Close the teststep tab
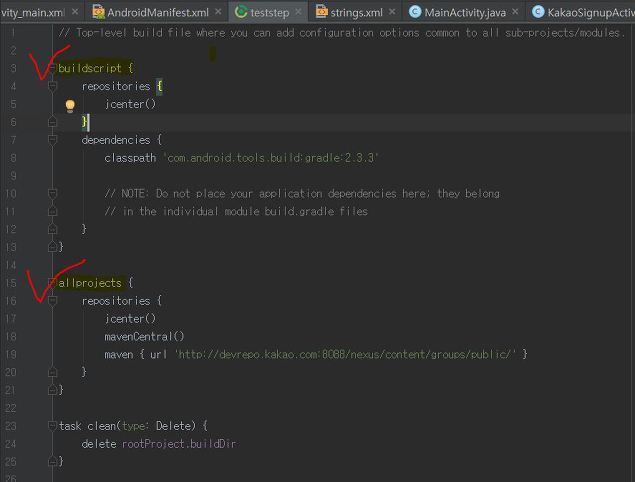Viewport: 635px width, 482px height. point(298,12)
